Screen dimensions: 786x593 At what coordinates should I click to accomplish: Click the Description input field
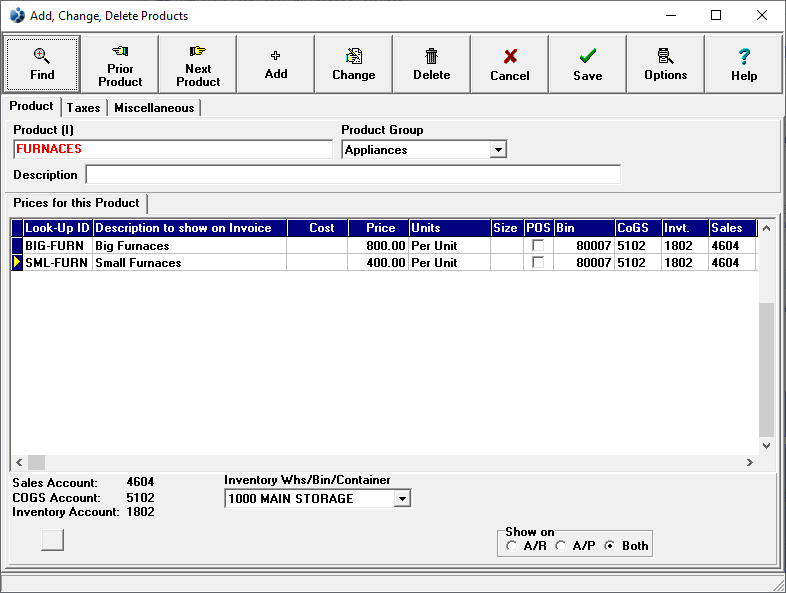coord(352,175)
